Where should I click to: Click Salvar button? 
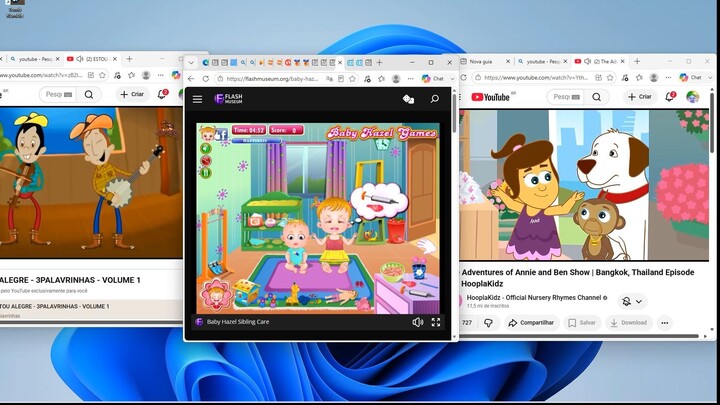[x=582, y=323]
